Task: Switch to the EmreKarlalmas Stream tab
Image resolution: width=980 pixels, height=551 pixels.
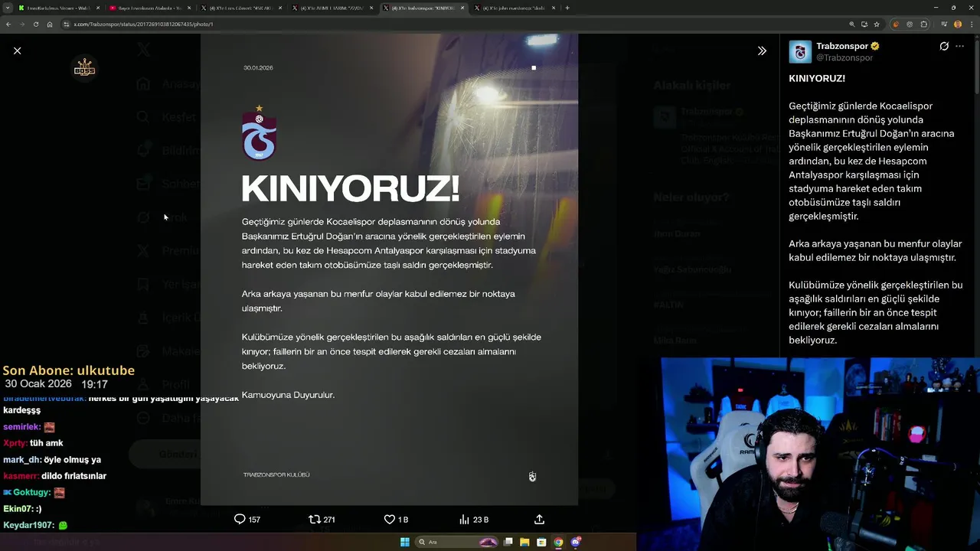Action: click(58, 8)
